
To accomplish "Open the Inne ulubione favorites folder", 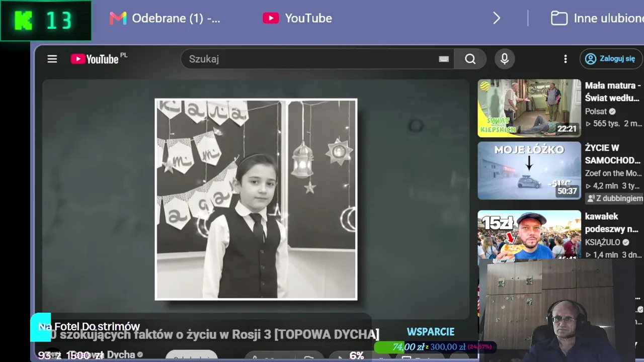I will 597,19.
